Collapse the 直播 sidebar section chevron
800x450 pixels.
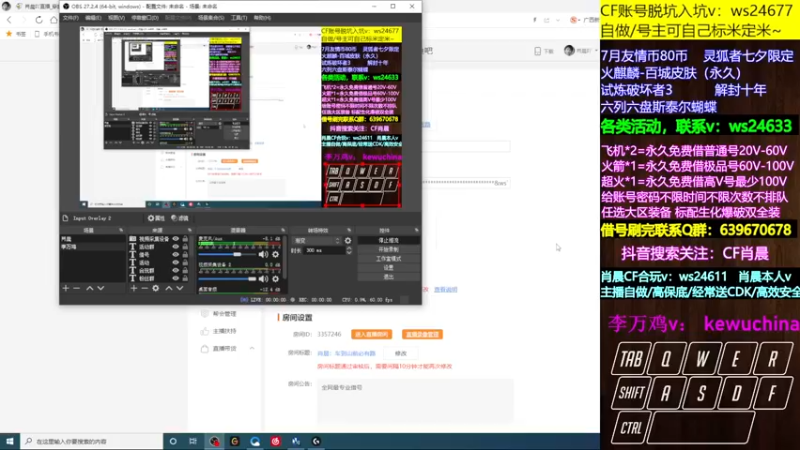pyautogui.click(x=252, y=348)
